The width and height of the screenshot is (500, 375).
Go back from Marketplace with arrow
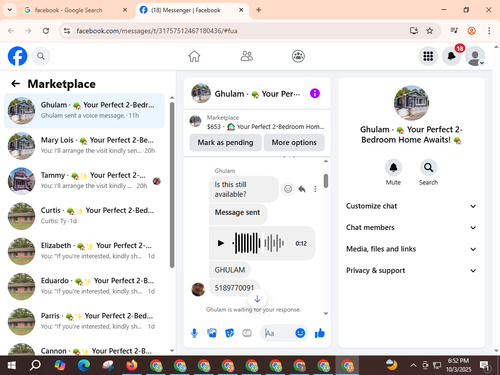16,84
